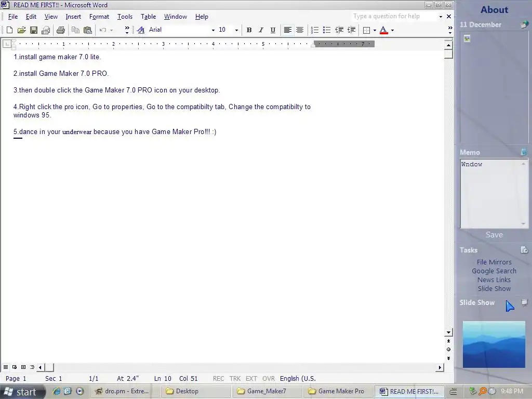Viewport: 532px width, 399px height.
Task: Open the Google Search link
Action: 494,271
